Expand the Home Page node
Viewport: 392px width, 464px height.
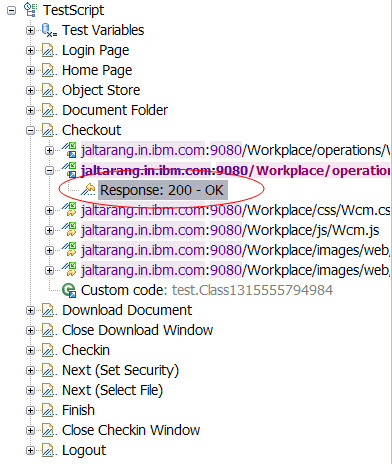30,70
